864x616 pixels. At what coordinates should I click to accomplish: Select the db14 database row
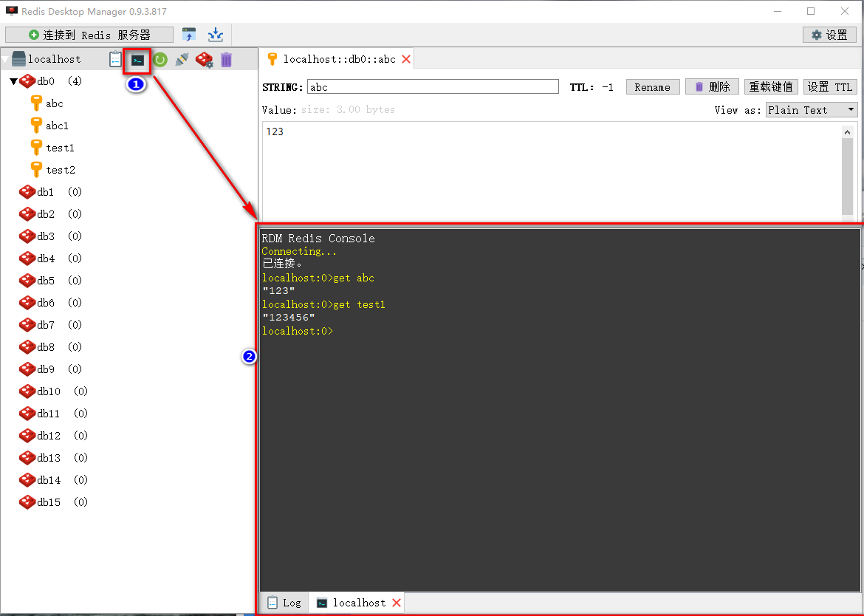click(53, 480)
